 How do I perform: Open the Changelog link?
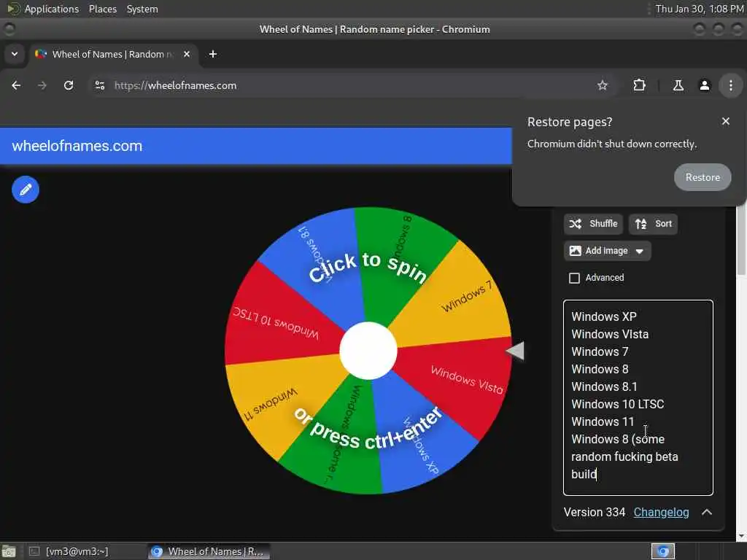(x=661, y=513)
